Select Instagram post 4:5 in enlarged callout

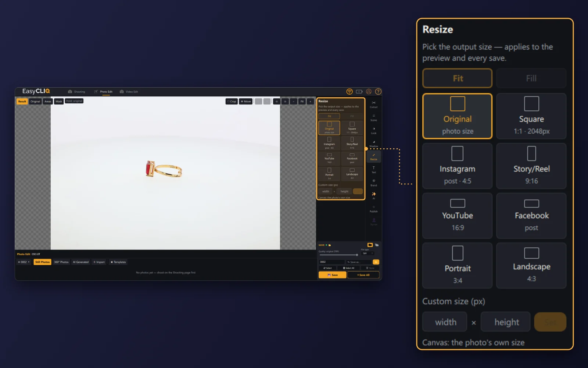[x=458, y=166]
